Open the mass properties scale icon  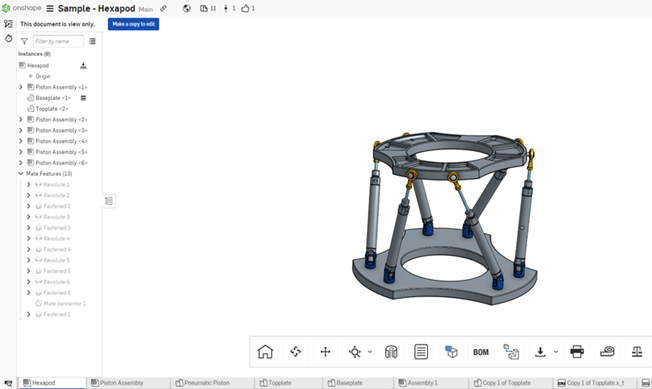tap(637, 352)
